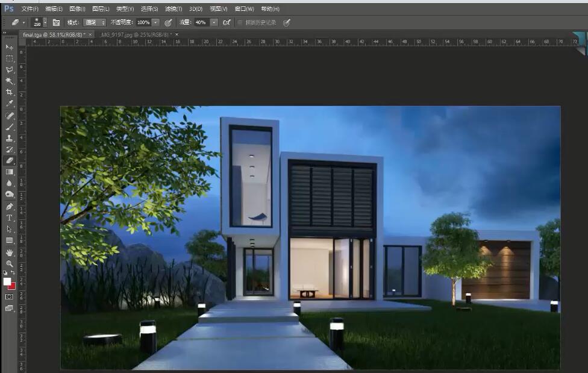The height and width of the screenshot is (373, 588).
Task: Open the 类型(Y) menu
Action: [x=125, y=8]
